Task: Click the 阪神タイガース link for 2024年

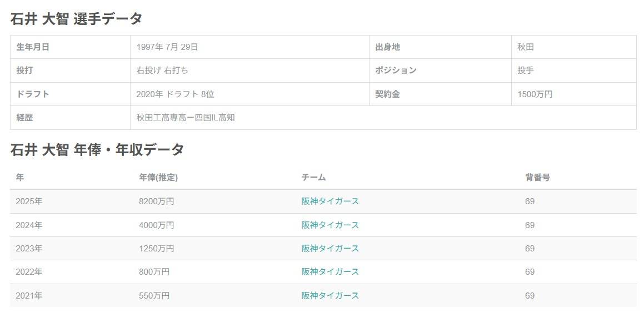Action: point(330,225)
